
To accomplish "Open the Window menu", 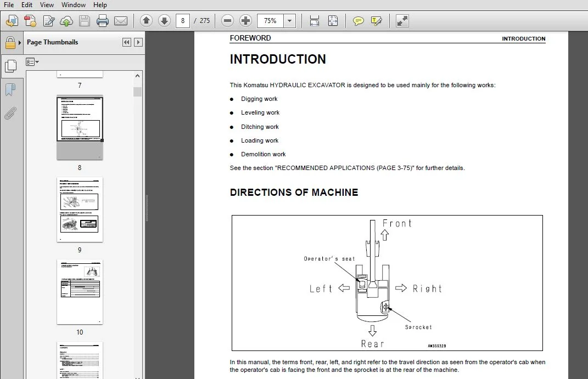I will (74, 5).
